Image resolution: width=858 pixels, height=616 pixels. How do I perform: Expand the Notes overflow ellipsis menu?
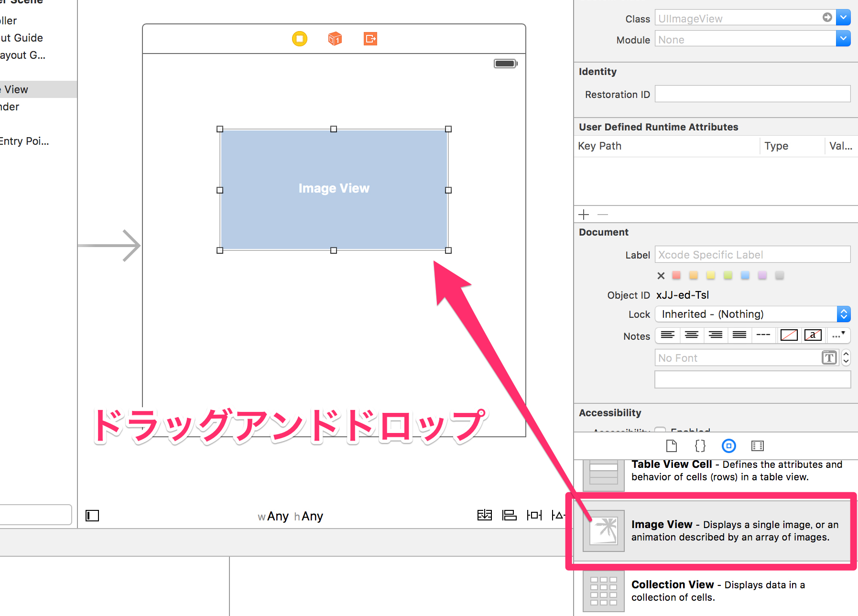(x=839, y=335)
